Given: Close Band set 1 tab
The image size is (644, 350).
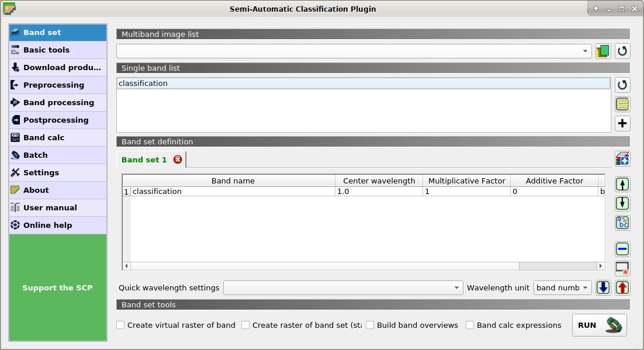Looking at the screenshot, I should coord(178,160).
